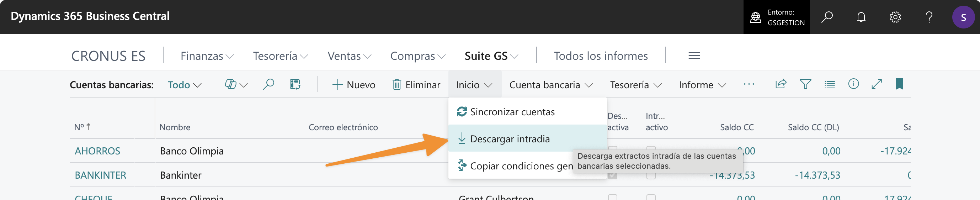The height and width of the screenshot is (200, 980).
Task: Show the FactBox information icon
Action: point(853,84)
